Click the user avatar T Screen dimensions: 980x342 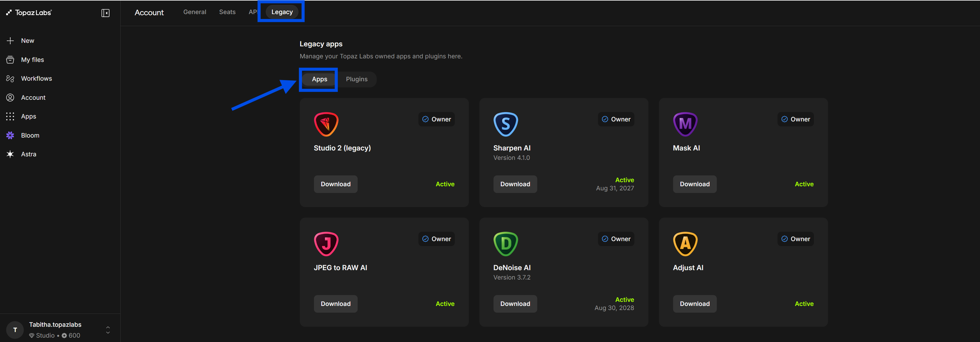[x=15, y=330]
